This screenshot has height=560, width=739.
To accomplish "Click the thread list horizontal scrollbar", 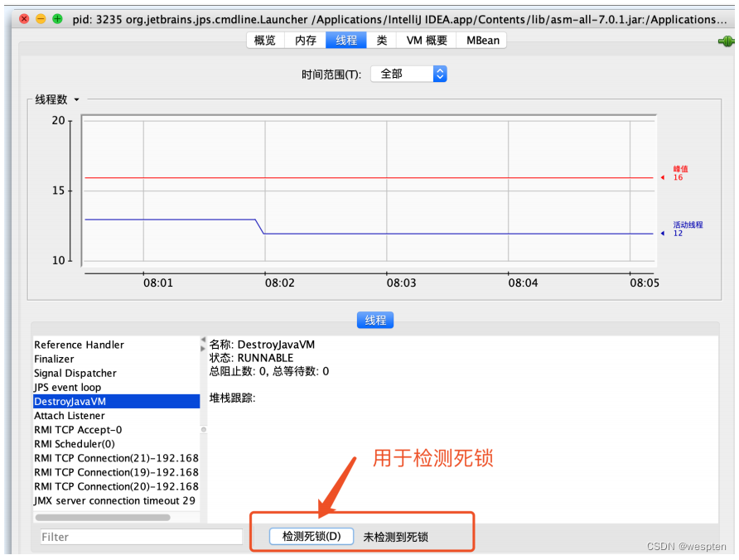I will tap(103, 518).
